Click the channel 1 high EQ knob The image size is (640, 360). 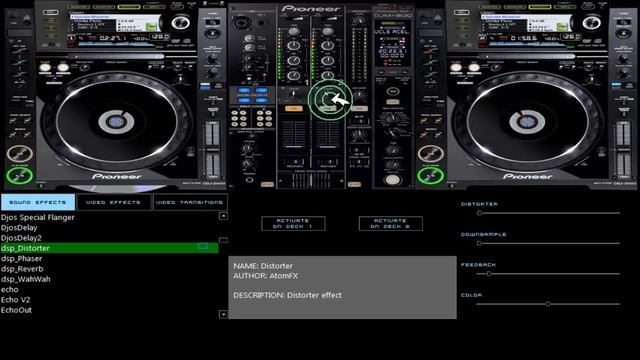coord(294,46)
